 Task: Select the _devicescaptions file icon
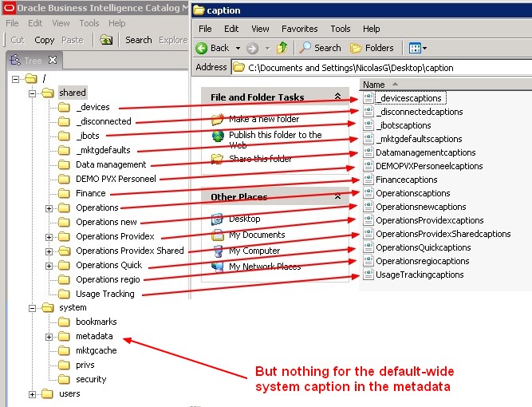click(x=368, y=98)
